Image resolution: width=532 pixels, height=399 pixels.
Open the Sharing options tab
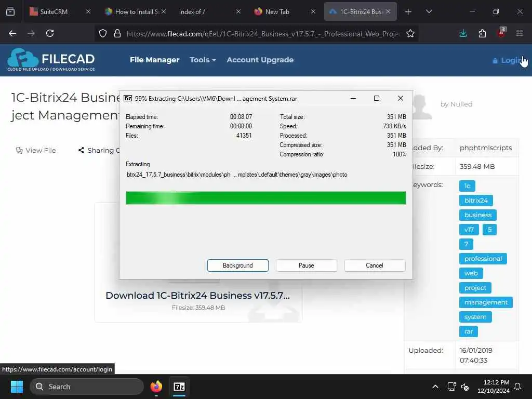[98, 150]
